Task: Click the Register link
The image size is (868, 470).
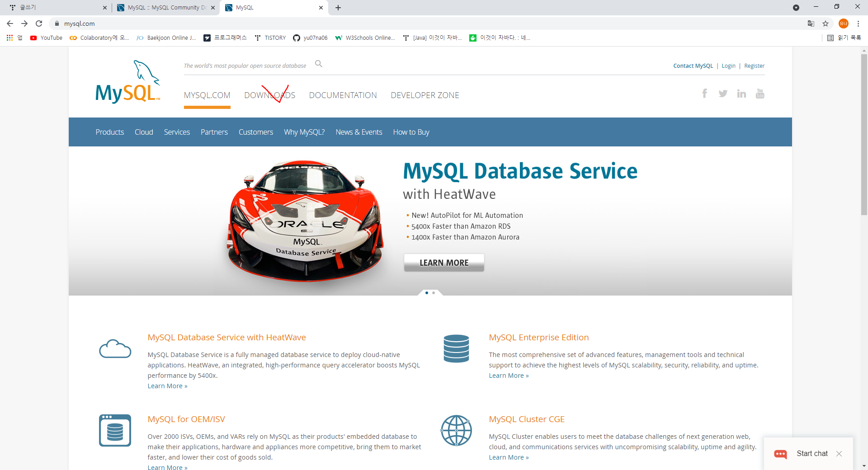Action: (755, 66)
